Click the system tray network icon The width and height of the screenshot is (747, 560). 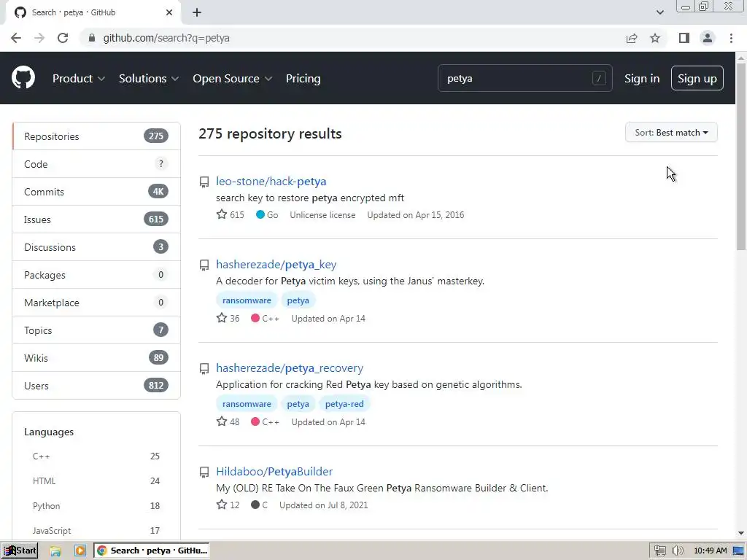[659, 551]
